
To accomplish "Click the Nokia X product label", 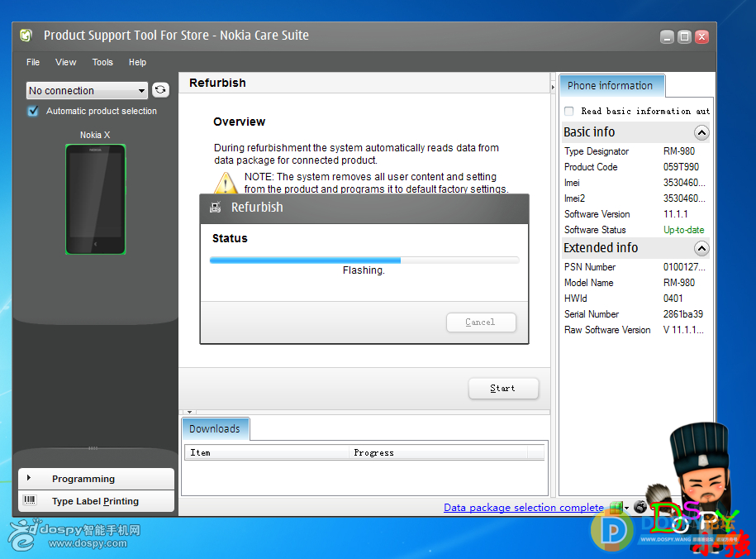I will 95,135.
